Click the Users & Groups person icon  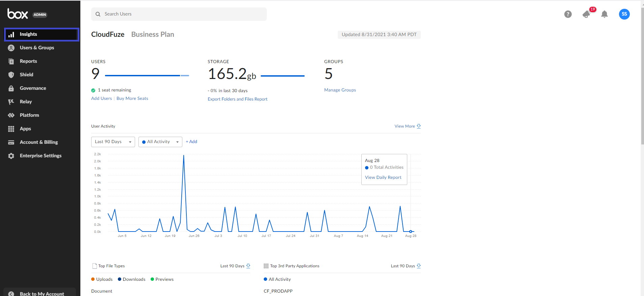pos(11,48)
